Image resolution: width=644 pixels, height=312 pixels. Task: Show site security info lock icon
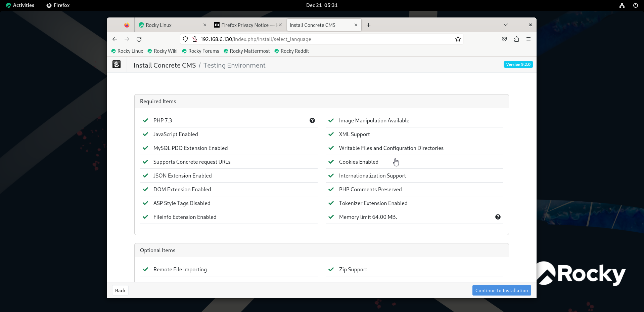coord(194,39)
